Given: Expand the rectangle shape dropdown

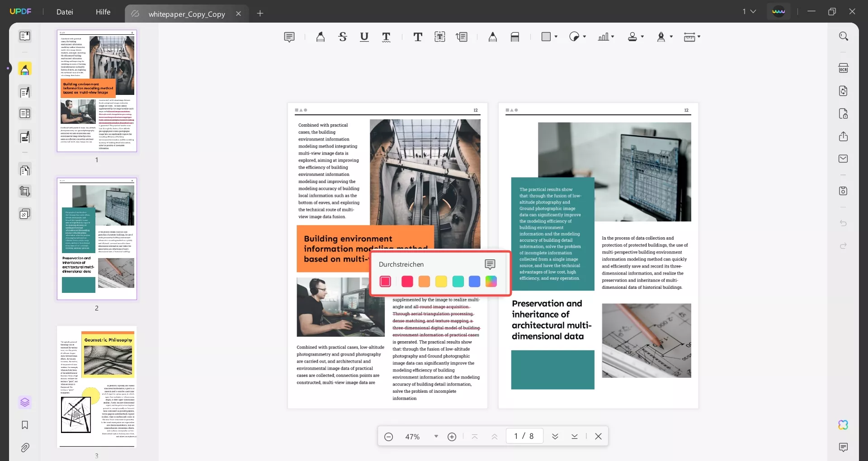Looking at the screenshot, I should pyautogui.click(x=556, y=37).
